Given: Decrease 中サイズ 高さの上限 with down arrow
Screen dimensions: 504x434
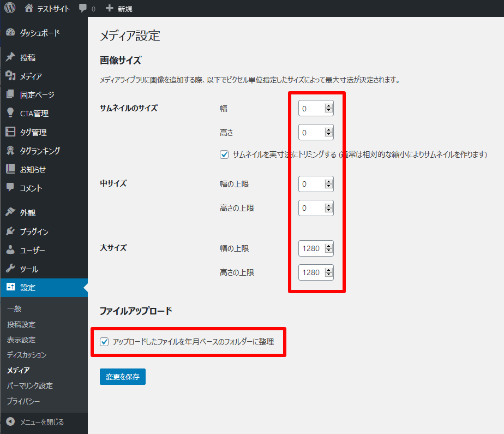Looking at the screenshot, I should [328, 210].
